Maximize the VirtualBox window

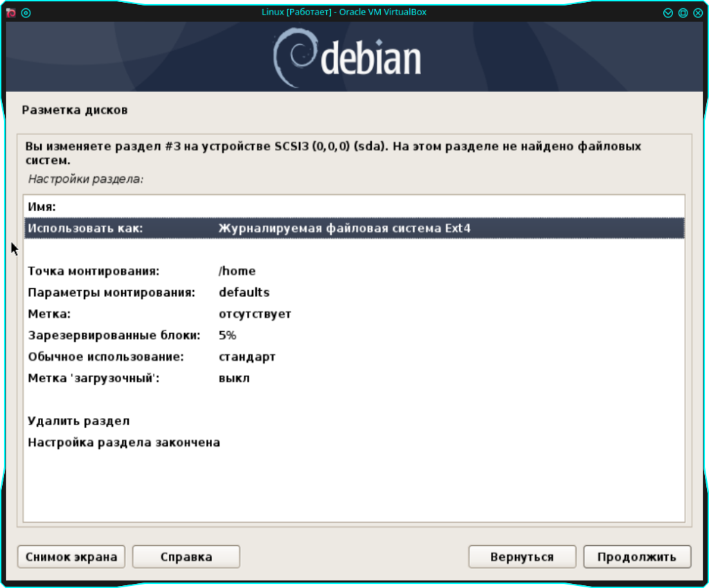pyautogui.click(x=683, y=12)
